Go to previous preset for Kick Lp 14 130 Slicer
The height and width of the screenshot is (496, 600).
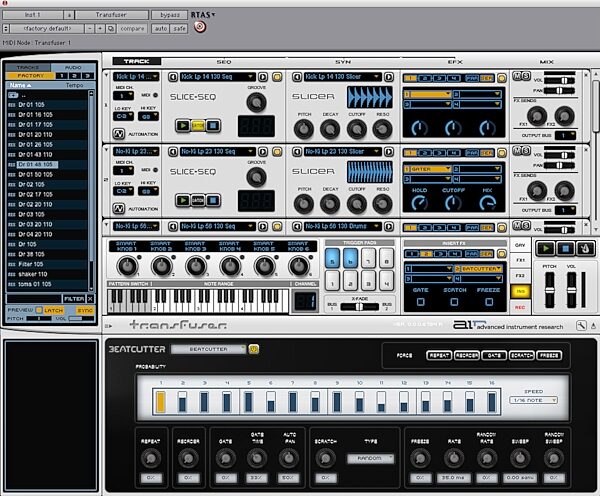tap(297, 77)
